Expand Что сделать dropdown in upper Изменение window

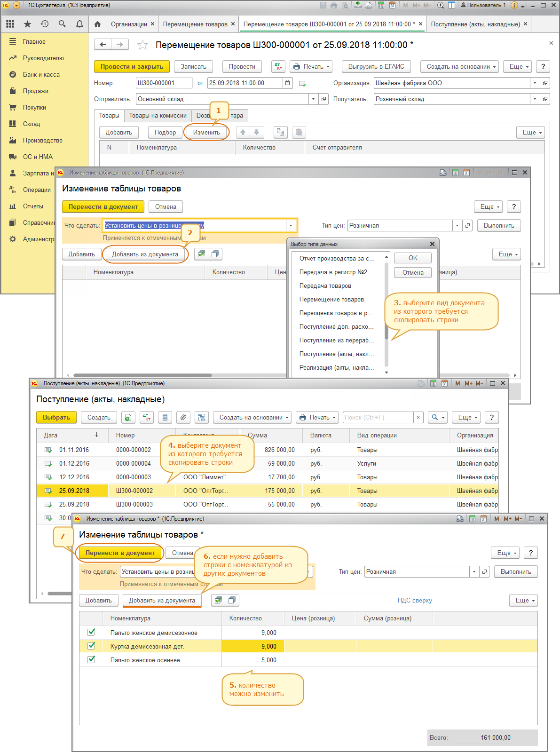291,226
